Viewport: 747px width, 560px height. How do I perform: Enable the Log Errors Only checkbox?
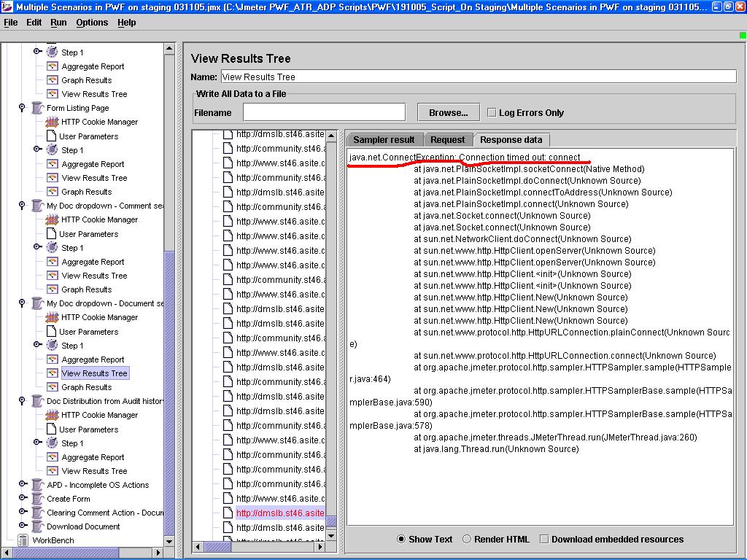coord(492,113)
